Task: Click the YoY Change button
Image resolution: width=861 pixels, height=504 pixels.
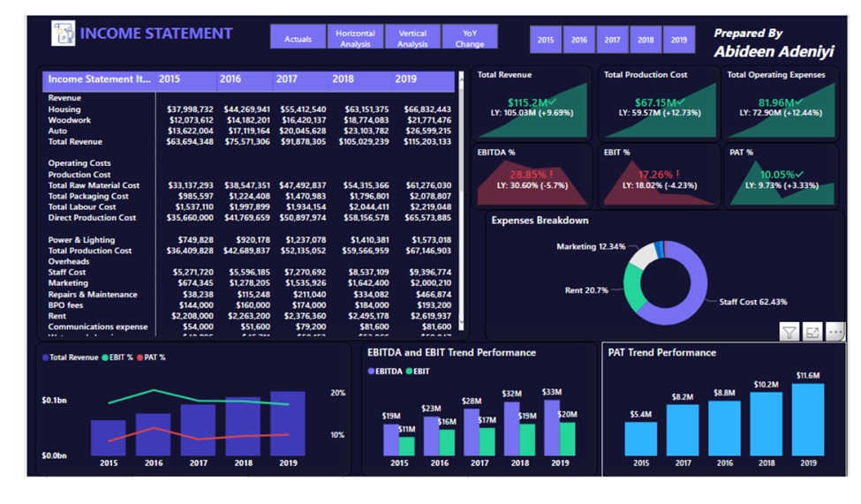Action: coord(470,38)
